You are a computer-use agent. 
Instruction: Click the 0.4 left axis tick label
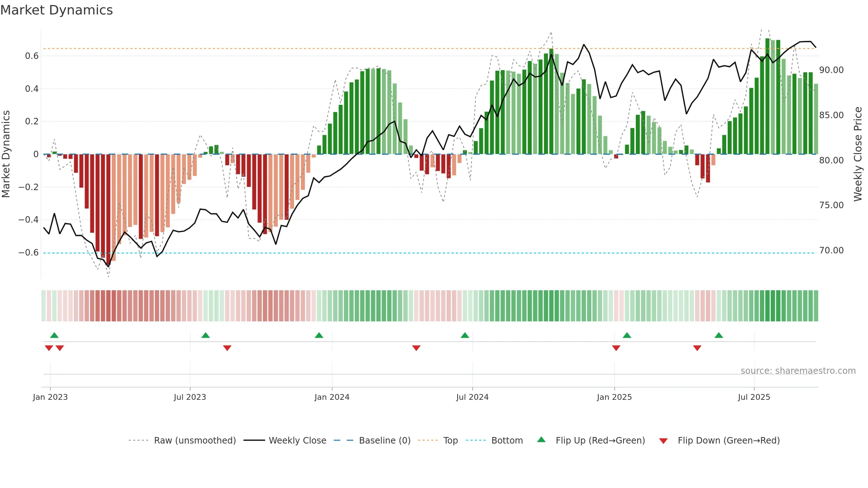[x=32, y=89]
